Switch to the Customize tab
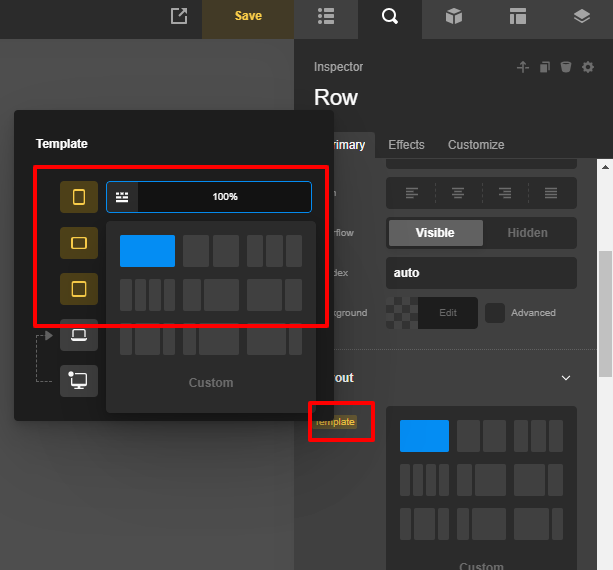 point(476,145)
